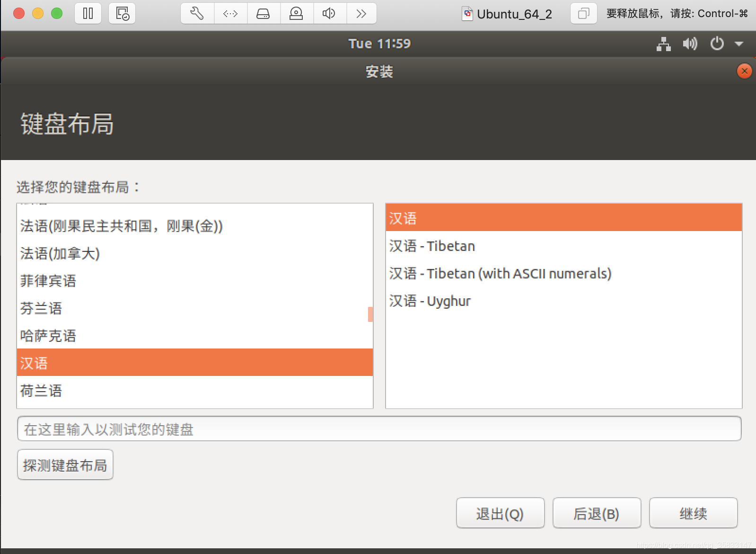Maximize the VM window (green button)
Screen dimensions: 756x554
(x=57, y=13)
